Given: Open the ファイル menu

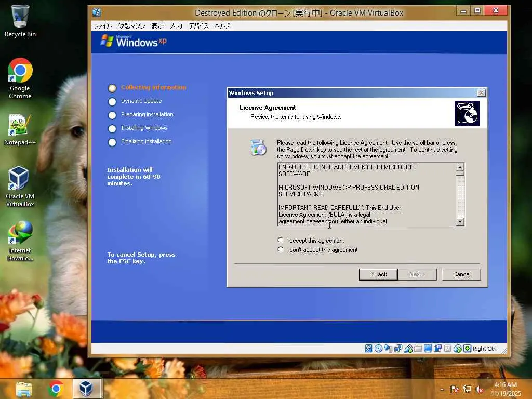Looking at the screenshot, I should coord(103,26).
